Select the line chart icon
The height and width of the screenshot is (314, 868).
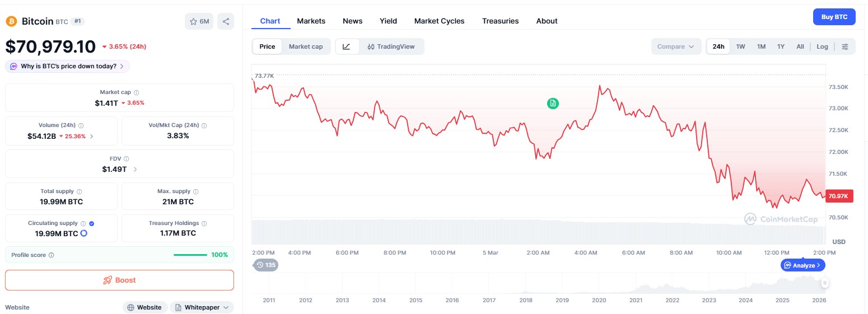(x=347, y=46)
